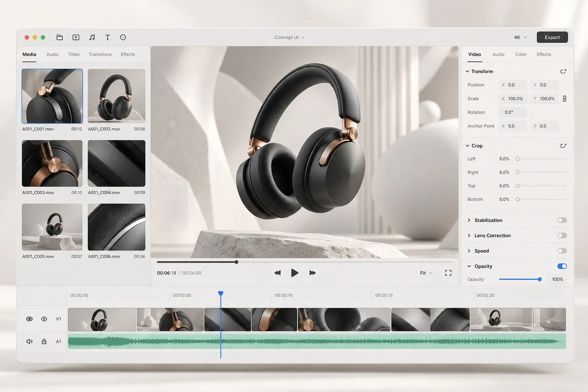Screen dimensions: 588x392
Task: Open the left panel Effects tab
Action: [x=128, y=55]
